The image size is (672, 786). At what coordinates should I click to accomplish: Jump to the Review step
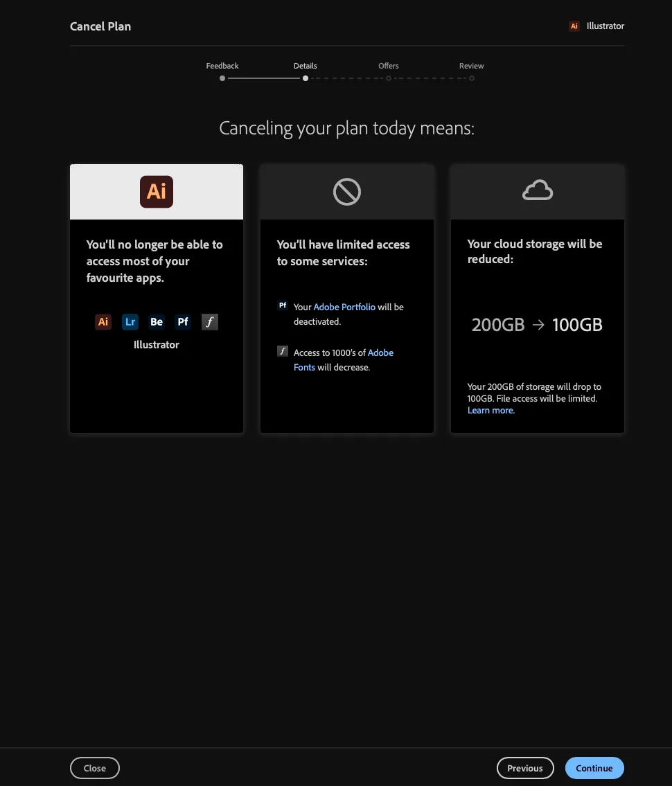coord(471,66)
